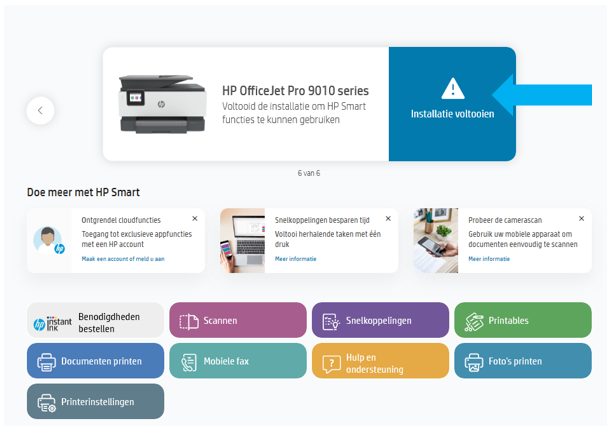Open the Mobiele fax tile
The image size is (611, 426).
pyautogui.click(x=238, y=361)
